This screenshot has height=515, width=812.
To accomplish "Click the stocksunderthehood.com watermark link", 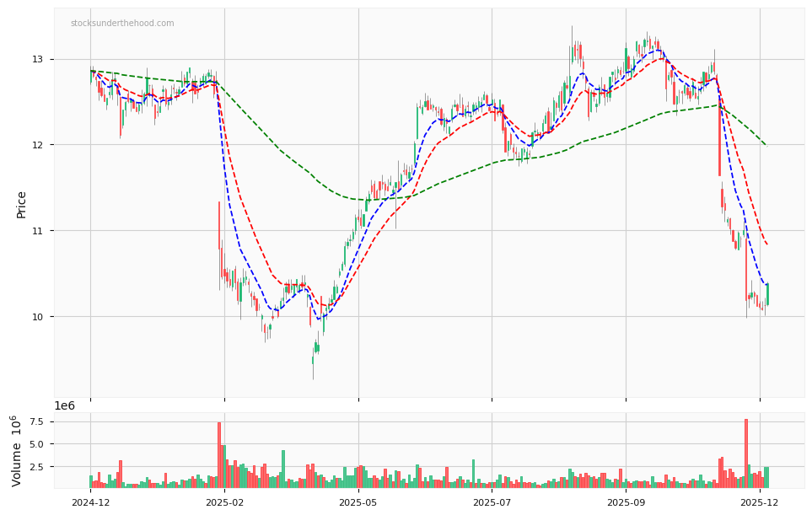I will point(121,25).
